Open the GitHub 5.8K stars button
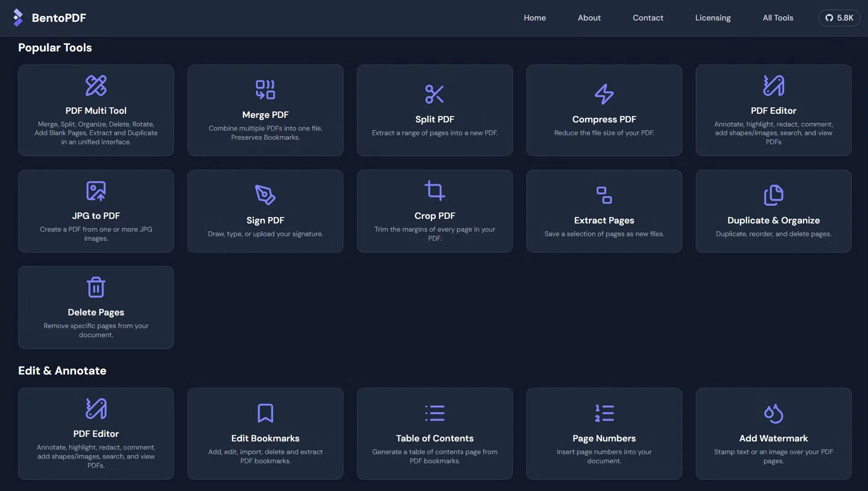This screenshot has height=491, width=868. 839,18
